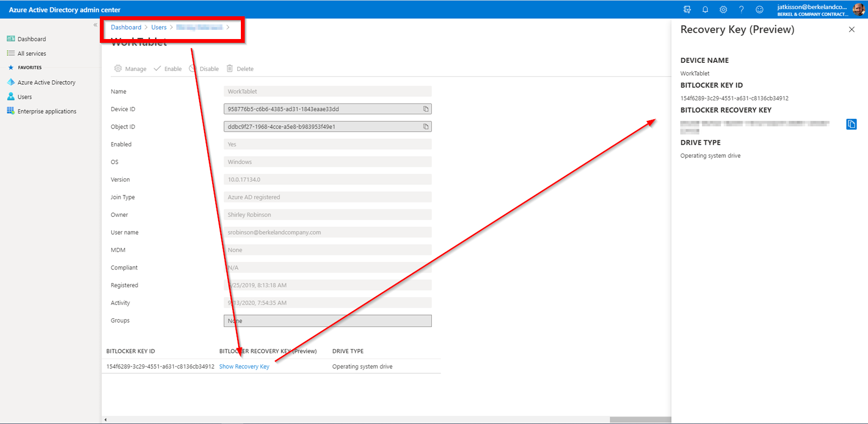Open the notifications bell
The width and height of the screenshot is (868, 424).
pos(705,9)
